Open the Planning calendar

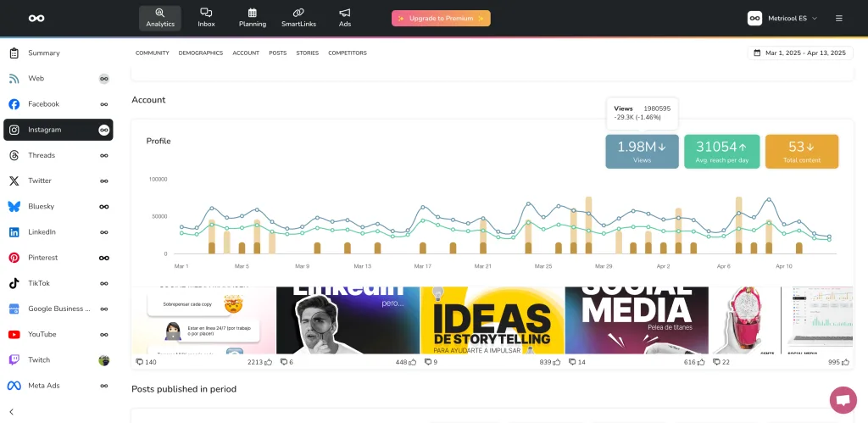point(253,18)
